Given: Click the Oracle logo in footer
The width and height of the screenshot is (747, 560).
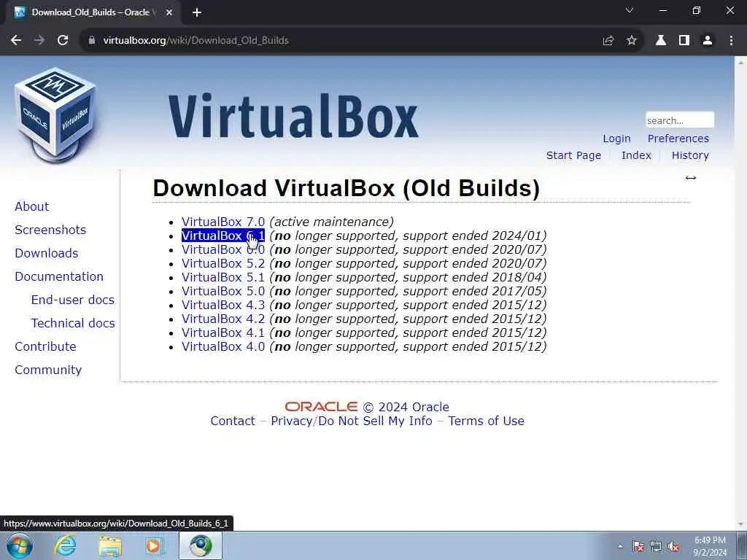Looking at the screenshot, I should click(x=321, y=407).
